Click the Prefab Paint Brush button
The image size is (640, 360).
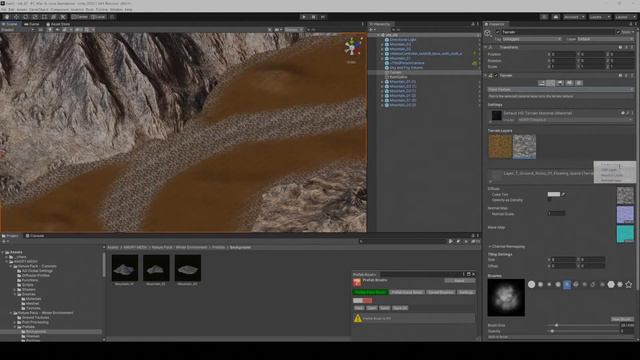pyautogui.click(x=370, y=292)
